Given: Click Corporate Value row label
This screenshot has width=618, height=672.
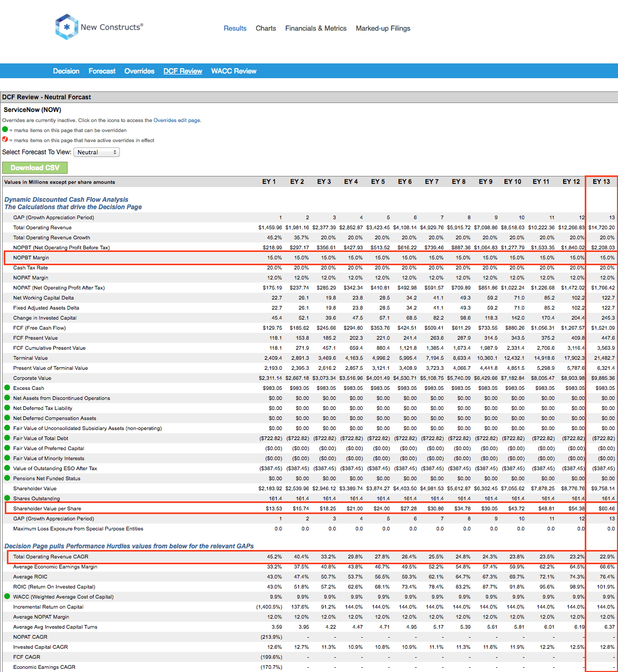Looking at the screenshot, I should point(32,378).
